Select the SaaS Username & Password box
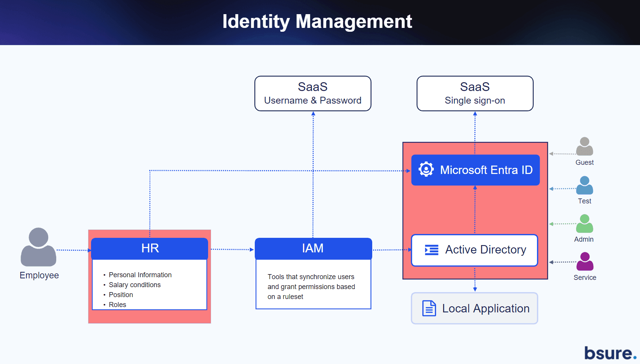This screenshot has width=640, height=364. pyautogui.click(x=313, y=93)
